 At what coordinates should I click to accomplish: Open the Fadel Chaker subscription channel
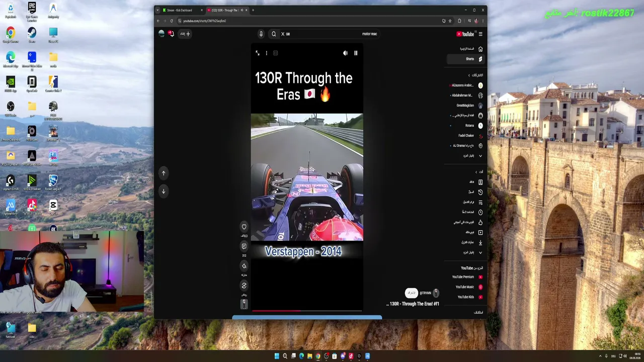(x=465, y=136)
